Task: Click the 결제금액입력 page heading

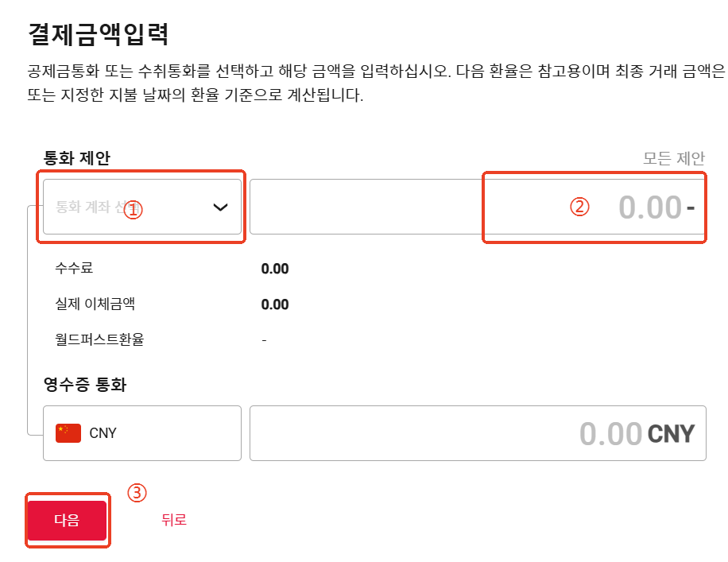Action: (x=99, y=34)
